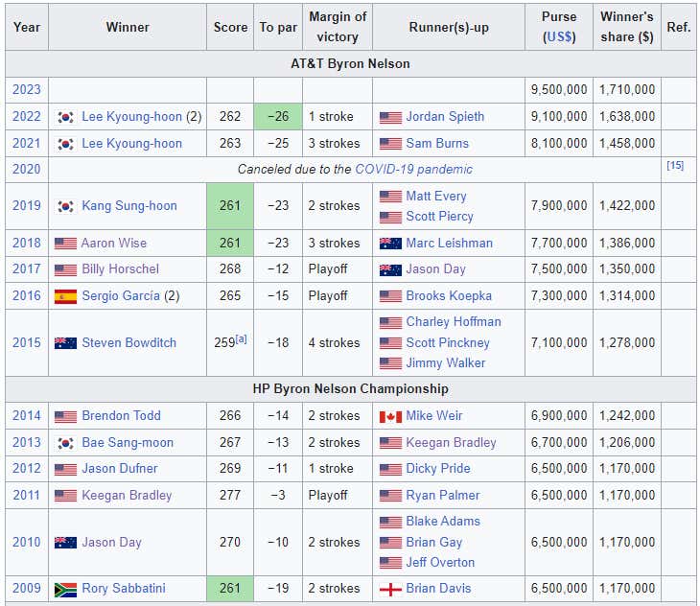The width and height of the screenshot is (700, 606).
Task: Click US flag beside Jordan Spieth
Action: 390,117
